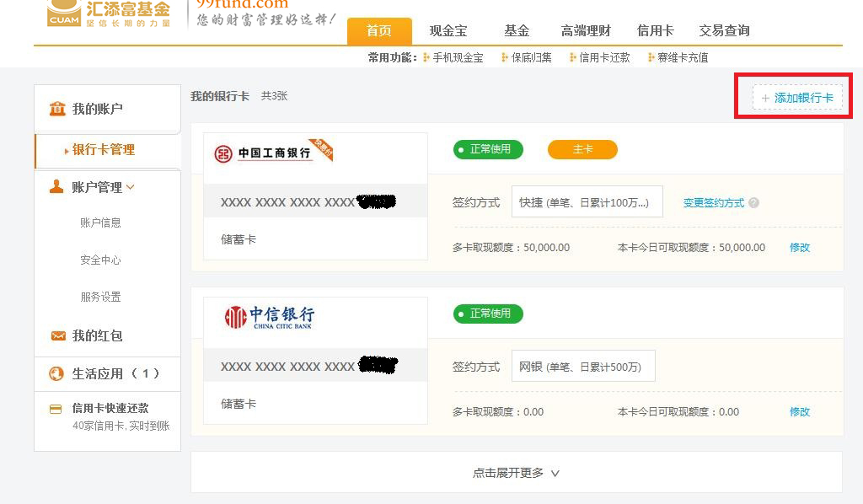Click the 信用卡快速还款 card icon
Screen dimensions: 863x504
pos(56,409)
